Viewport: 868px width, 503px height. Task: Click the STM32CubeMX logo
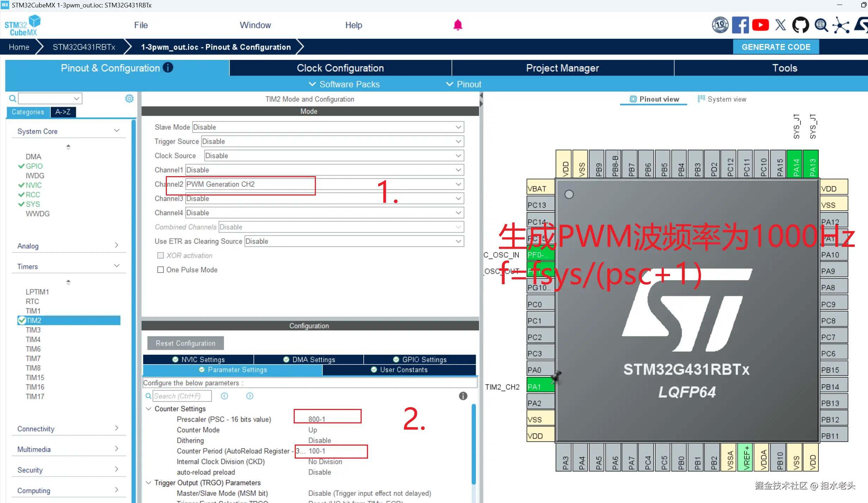[23, 25]
